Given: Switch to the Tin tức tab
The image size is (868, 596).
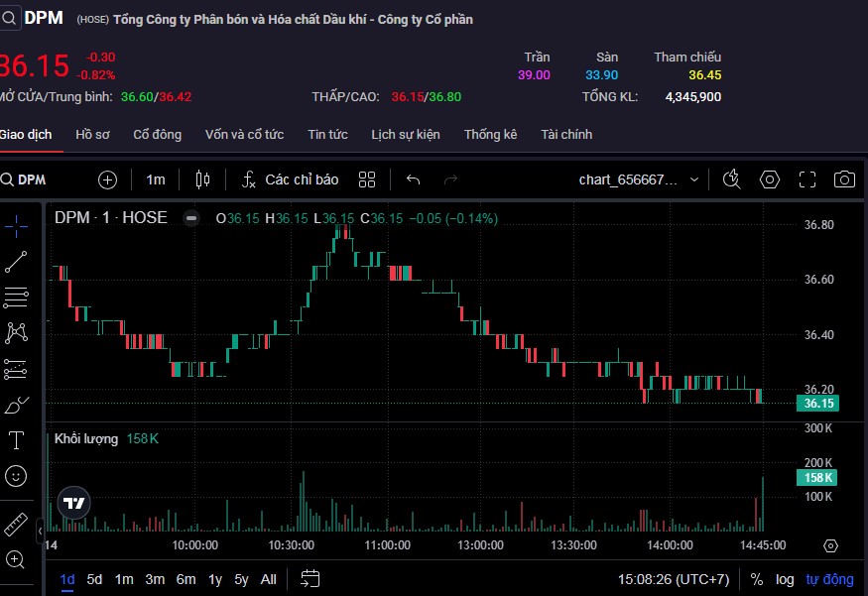Looking at the screenshot, I should [327, 134].
